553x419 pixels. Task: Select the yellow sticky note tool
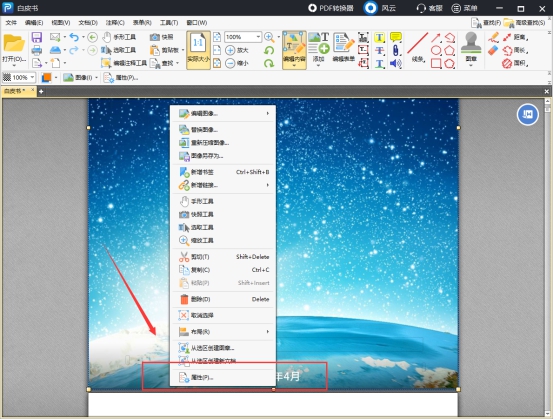396,37
